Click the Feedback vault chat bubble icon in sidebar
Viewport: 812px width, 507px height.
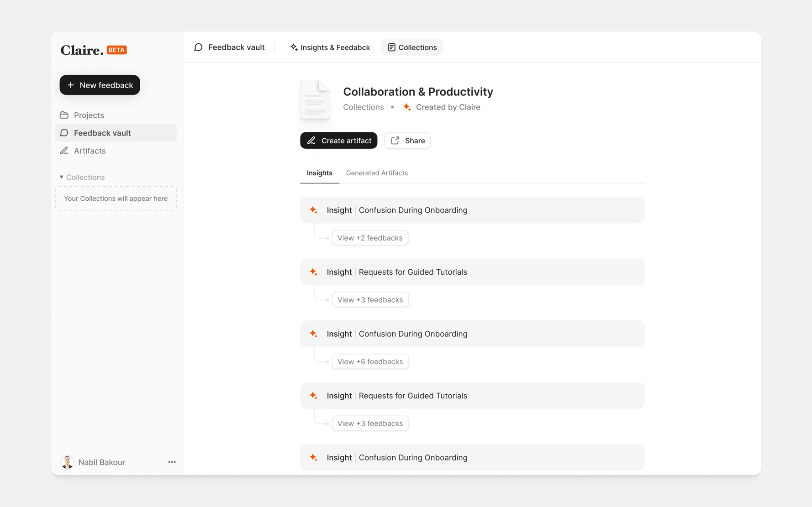click(x=64, y=133)
